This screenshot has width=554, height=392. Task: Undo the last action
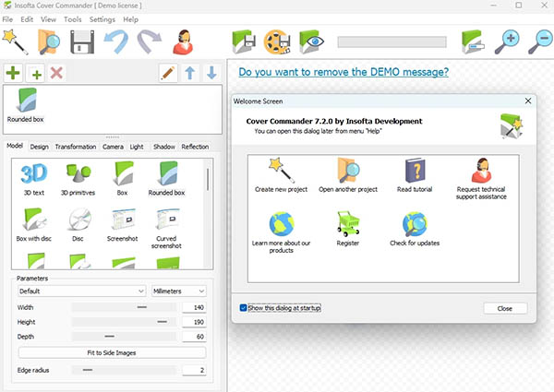point(116,42)
